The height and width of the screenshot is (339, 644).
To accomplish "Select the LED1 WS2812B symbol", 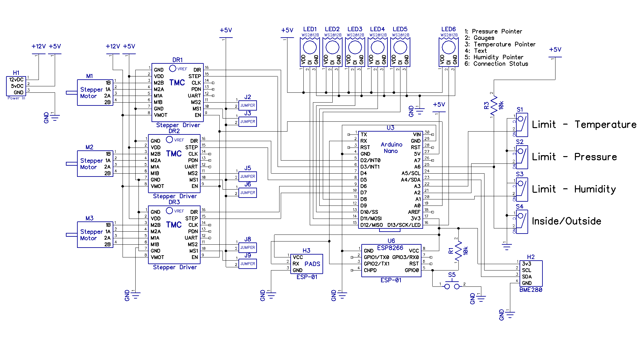I will point(310,52).
